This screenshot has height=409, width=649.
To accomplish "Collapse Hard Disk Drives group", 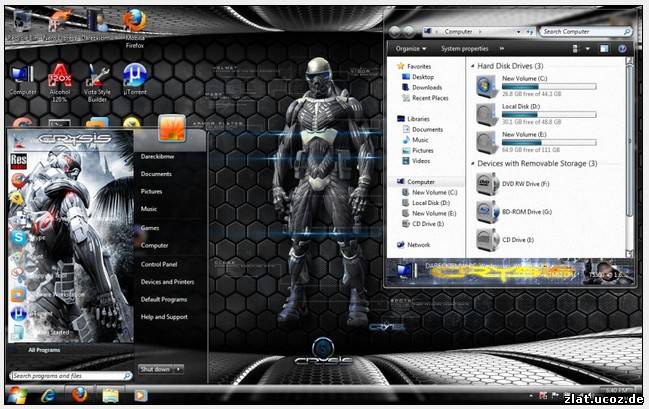I will coord(472,66).
